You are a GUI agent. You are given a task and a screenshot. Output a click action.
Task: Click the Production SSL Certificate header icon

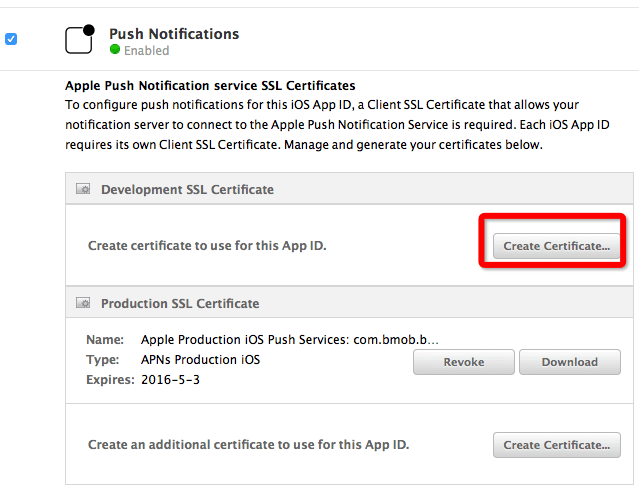point(84,303)
